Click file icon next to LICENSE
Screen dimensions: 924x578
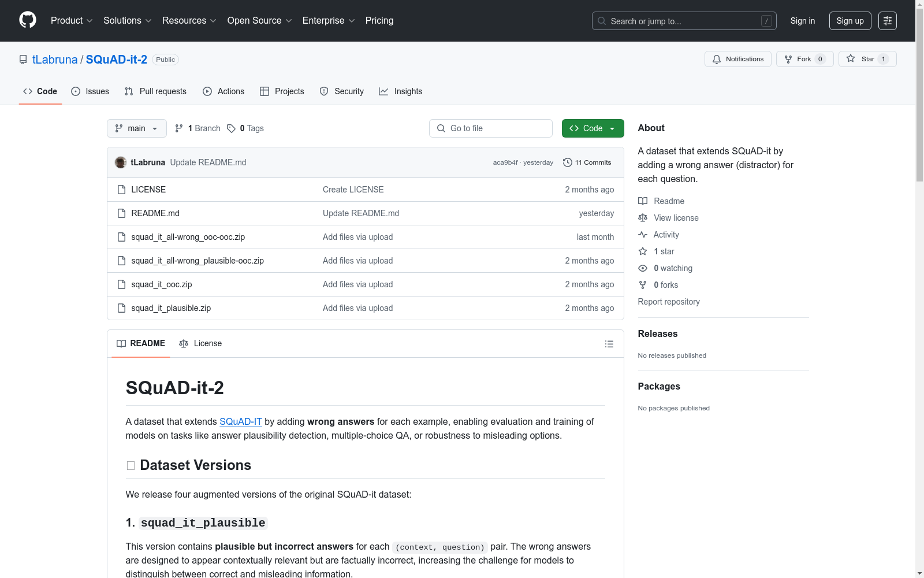click(x=121, y=190)
